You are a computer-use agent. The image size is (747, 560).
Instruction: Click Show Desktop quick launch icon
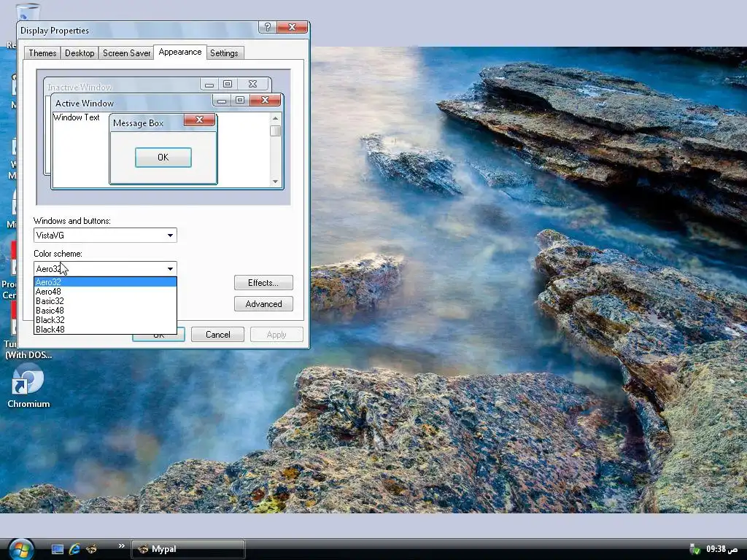[58, 550]
